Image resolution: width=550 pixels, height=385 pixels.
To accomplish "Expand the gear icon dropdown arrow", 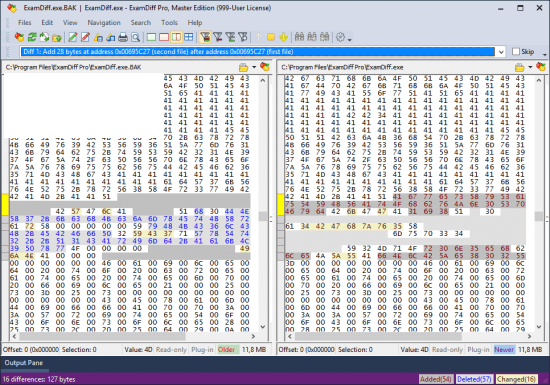I will (349, 40).
